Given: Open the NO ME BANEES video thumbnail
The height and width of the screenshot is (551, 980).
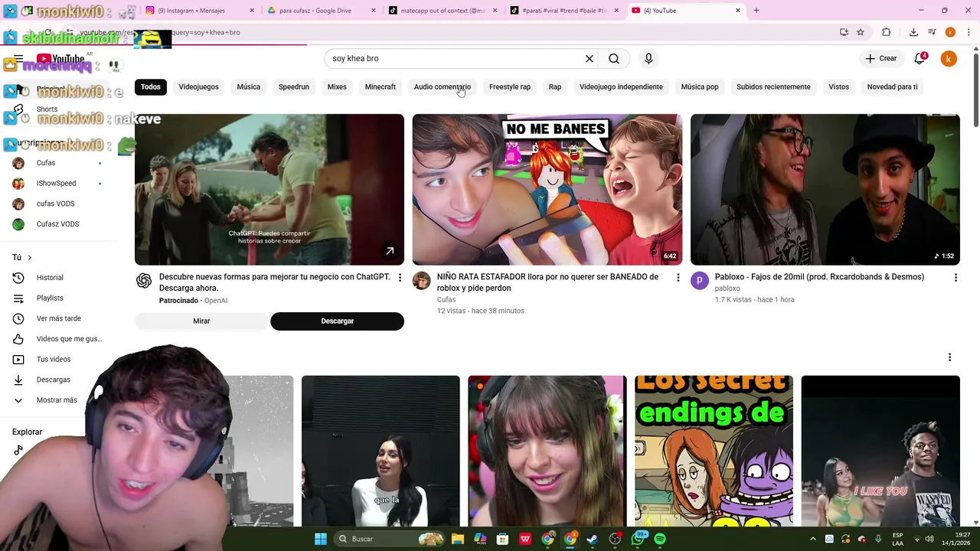Looking at the screenshot, I should point(547,190).
